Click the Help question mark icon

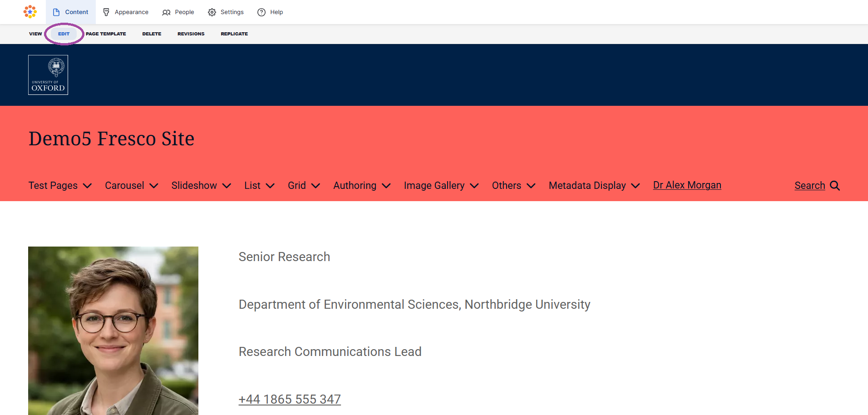click(261, 12)
